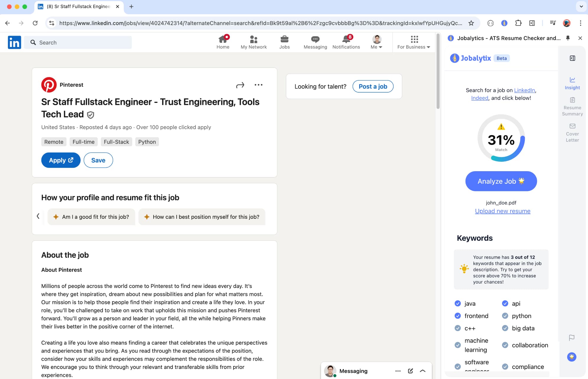Viewport: 588px width, 379px height.
Task: Click the LinkedIn search field
Action: point(78,42)
